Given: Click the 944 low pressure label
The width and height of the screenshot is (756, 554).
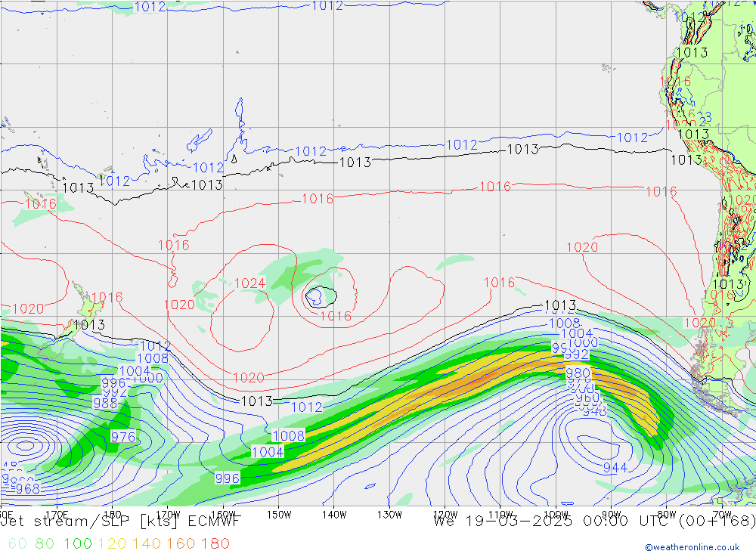Looking at the screenshot, I should click(x=615, y=467).
